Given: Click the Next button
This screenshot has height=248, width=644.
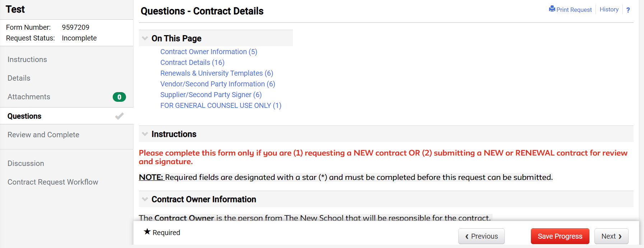Looking at the screenshot, I should pos(611,236).
